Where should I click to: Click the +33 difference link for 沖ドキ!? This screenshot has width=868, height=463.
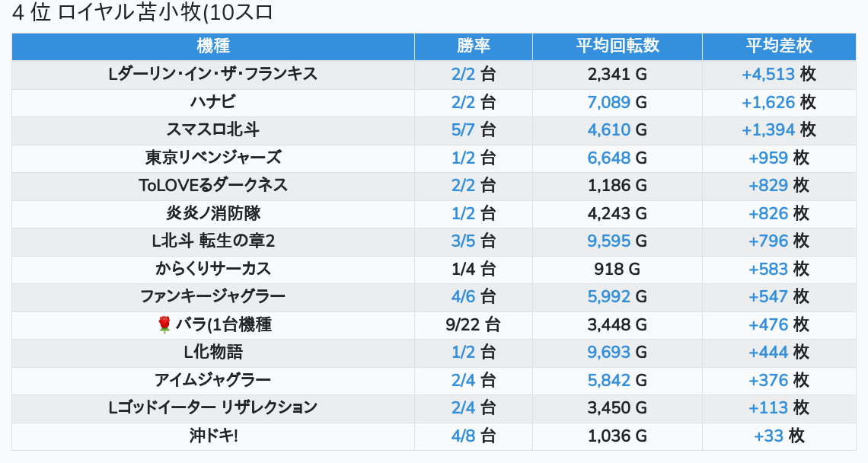[768, 436]
